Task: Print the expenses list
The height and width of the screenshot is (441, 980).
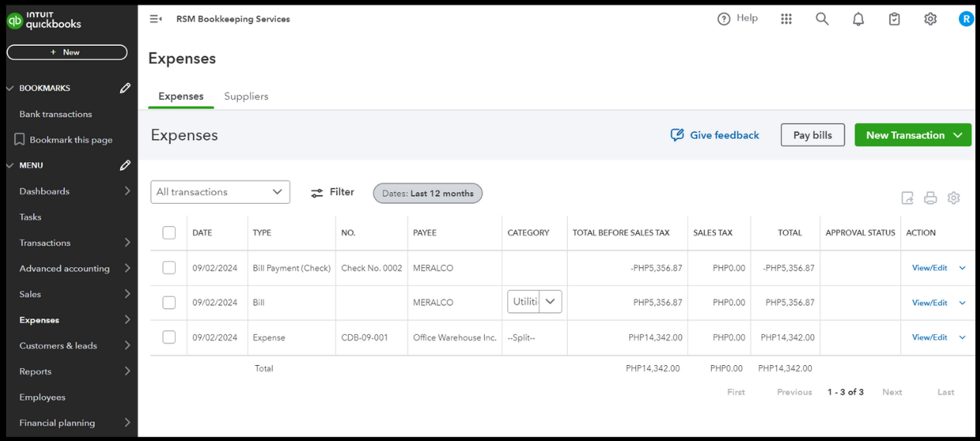Action: [930, 198]
